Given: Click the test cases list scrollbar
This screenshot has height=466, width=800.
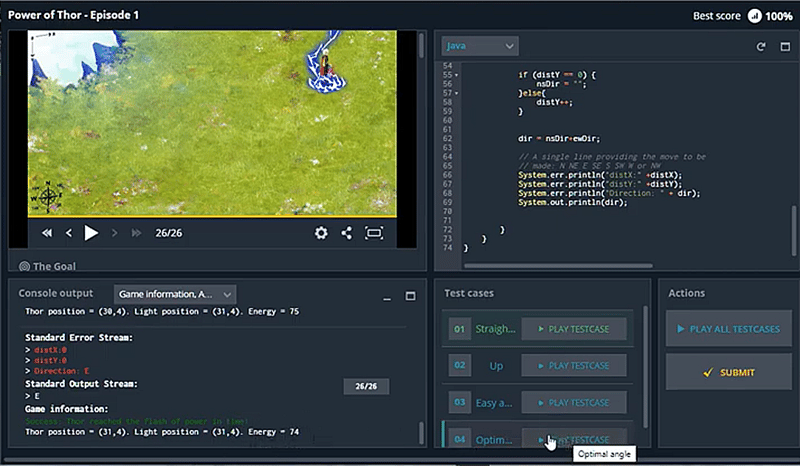Looking at the screenshot, I should [645, 366].
